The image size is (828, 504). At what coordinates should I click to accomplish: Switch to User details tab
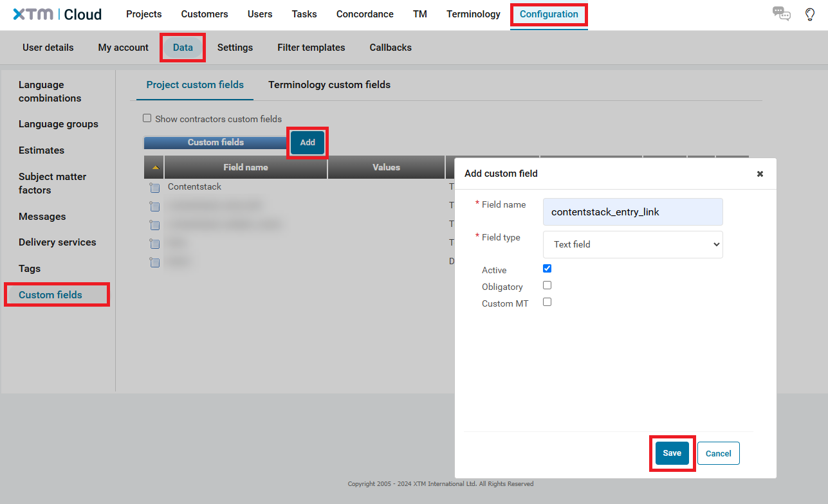(x=48, y=48)
